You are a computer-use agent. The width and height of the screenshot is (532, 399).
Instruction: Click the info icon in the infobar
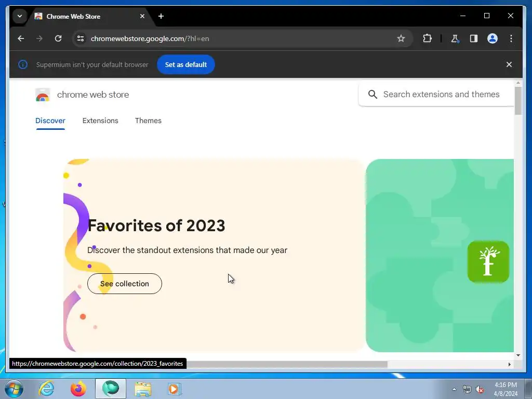coord(23,64)
